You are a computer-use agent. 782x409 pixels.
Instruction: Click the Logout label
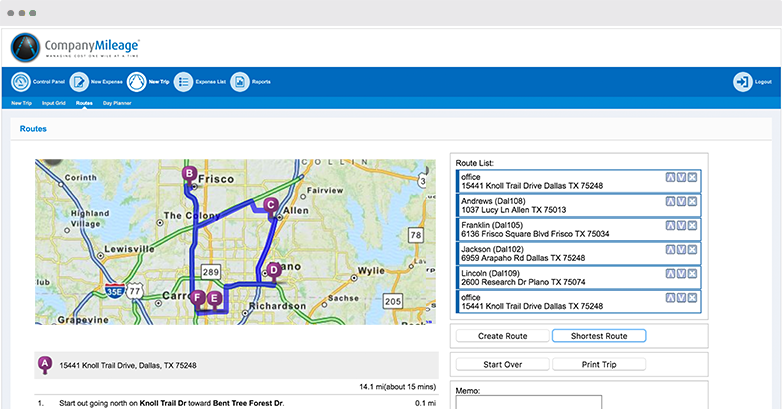tap(763, 82)
